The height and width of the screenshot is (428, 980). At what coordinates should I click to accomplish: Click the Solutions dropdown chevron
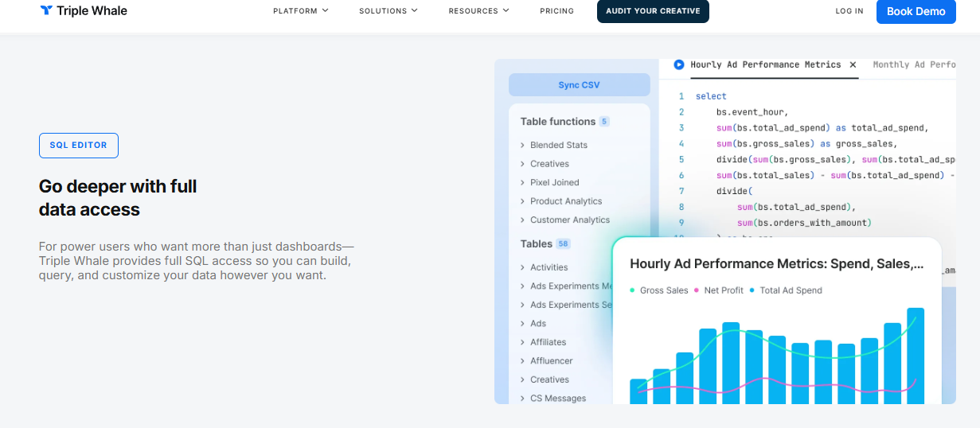pos(415,11)
